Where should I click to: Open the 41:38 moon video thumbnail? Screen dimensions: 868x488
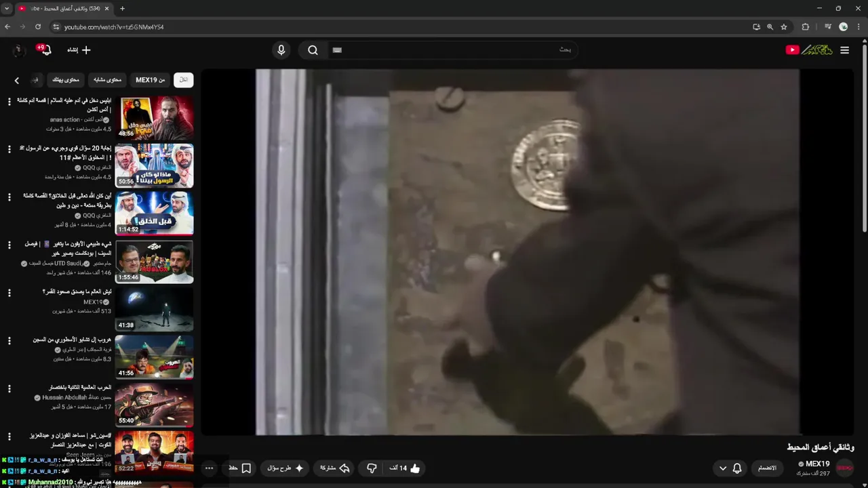pyautogui.click(x=154, y=309)
